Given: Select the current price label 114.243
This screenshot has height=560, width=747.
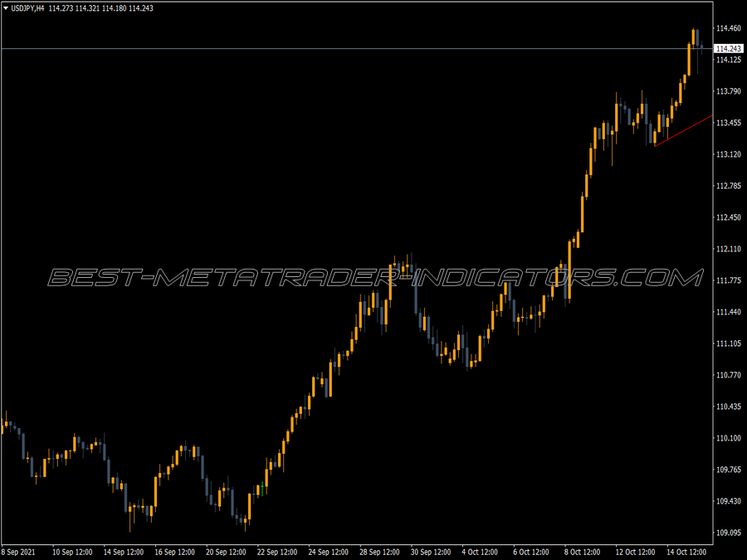Looking at the screenshot, I should click(729, 49).
